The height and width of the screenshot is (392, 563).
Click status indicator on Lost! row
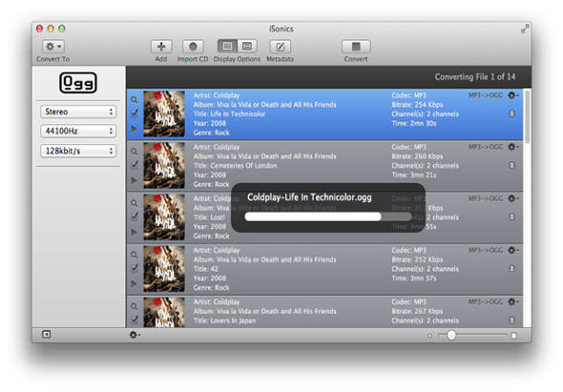point(512,217)
